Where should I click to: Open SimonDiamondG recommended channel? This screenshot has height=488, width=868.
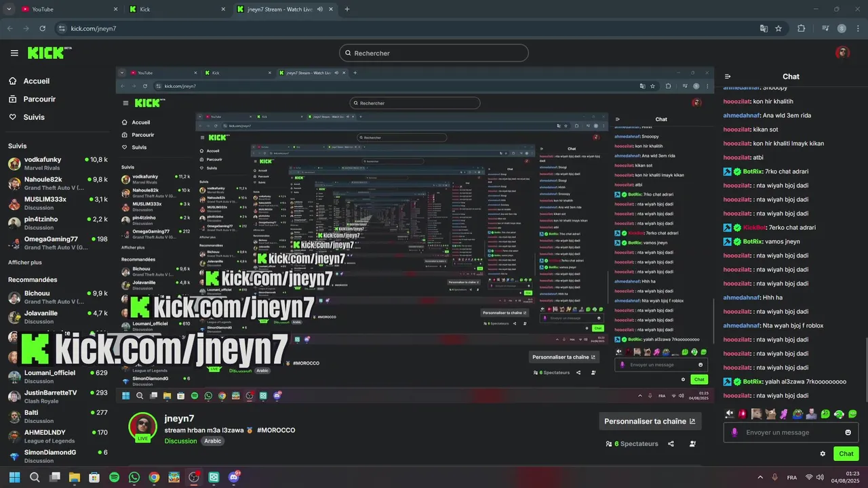pyautogui.click(x=58, y=455)
